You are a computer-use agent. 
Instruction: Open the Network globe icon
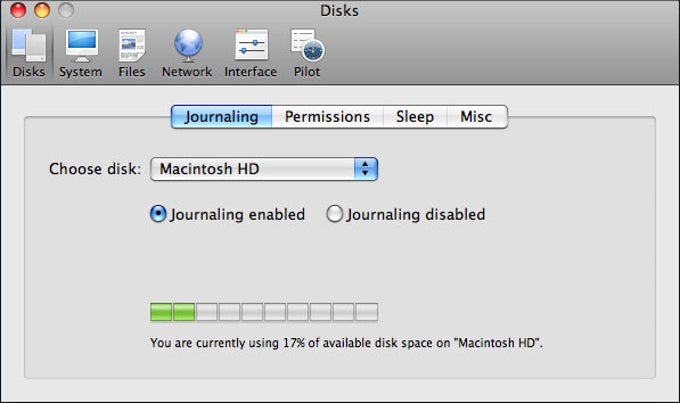point(188,46)
